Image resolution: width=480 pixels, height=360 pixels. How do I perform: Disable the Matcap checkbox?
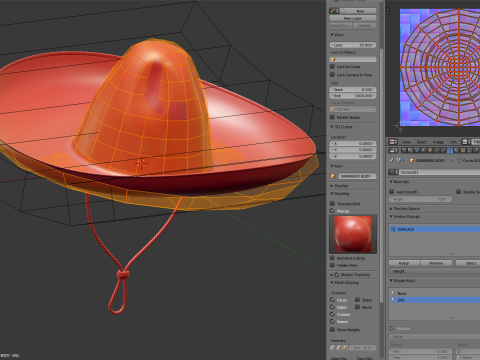click(332, 211)
